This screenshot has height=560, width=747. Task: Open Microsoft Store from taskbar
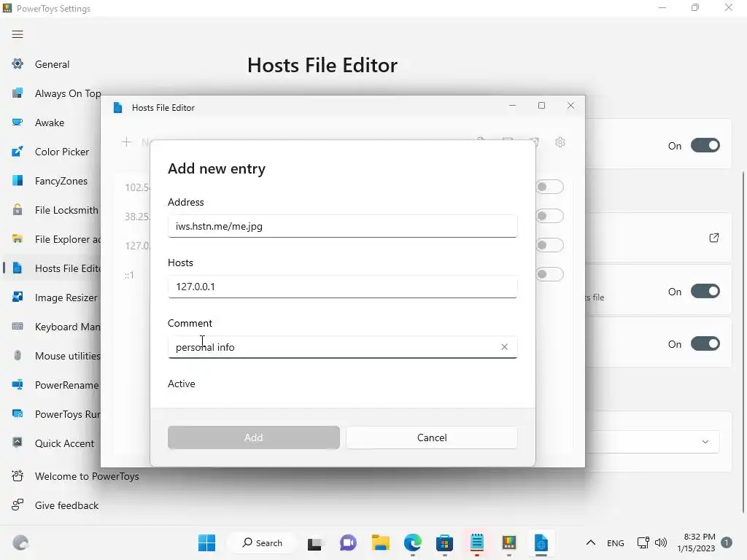point(444,542)
